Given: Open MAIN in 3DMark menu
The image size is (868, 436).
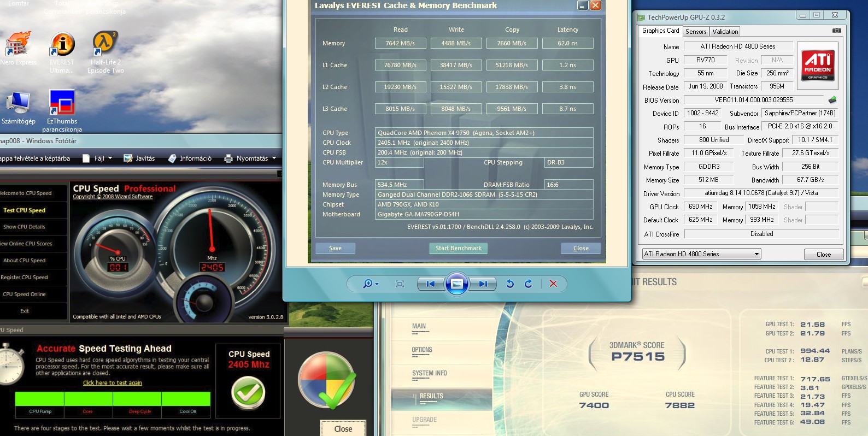Looking at the screenshot, I should pos(419,326).
